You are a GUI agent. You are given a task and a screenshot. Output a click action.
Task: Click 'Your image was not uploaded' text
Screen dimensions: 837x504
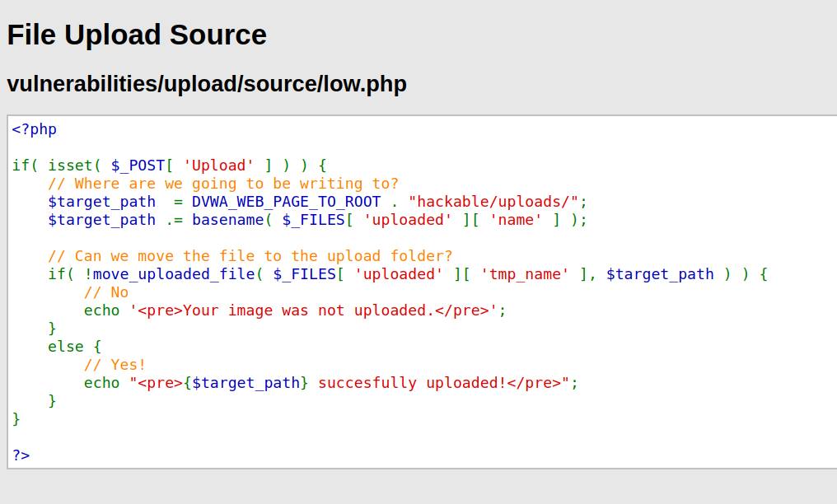coord(306,311)
